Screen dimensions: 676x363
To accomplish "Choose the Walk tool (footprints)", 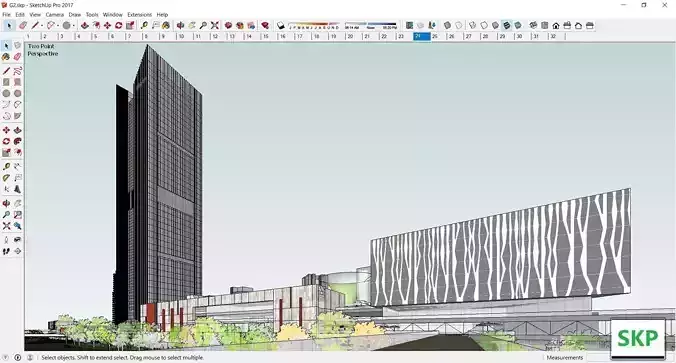I will point(6,251).
